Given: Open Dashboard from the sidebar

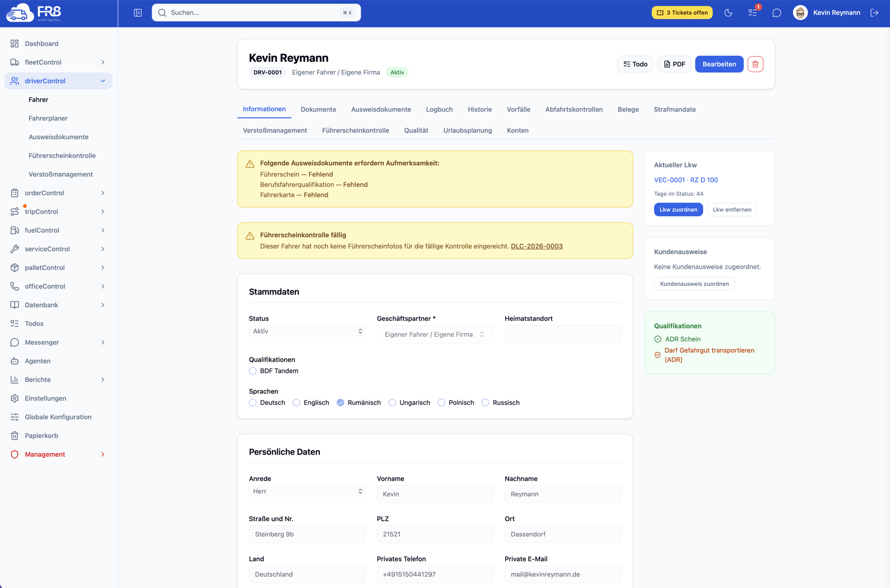Looking at the screenshot, I should click(58, 43).
